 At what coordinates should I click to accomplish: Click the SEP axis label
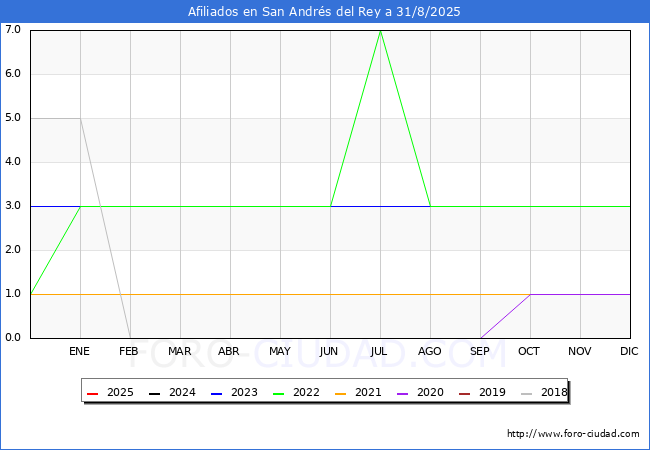point(480,351)
